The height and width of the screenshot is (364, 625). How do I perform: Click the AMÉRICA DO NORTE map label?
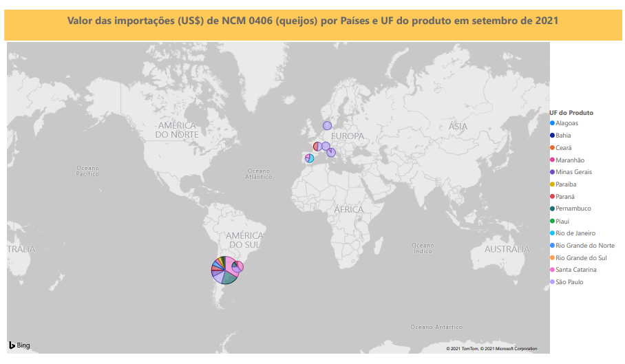pos(177,130)
